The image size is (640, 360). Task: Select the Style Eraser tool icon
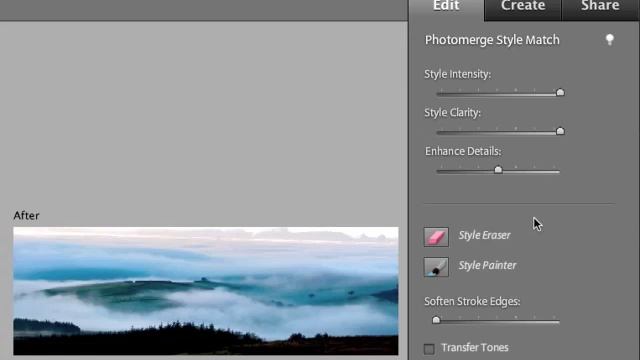coord(436,237)
